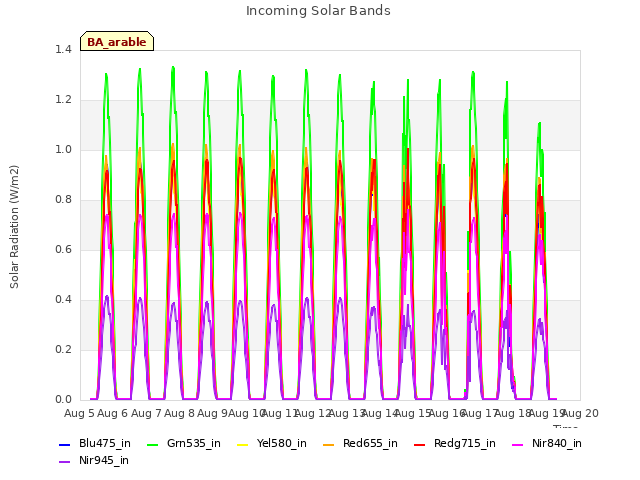The width and height of the screenshot is (640, 480).
Task: Click the 0.4 y-axis tick label
Action: tap(63, 300)
